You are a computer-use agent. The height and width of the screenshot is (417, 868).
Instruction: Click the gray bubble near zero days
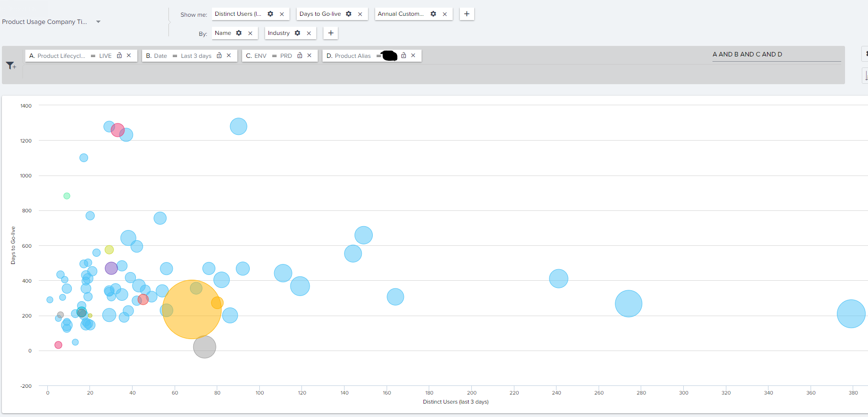[x=204, y=347]
